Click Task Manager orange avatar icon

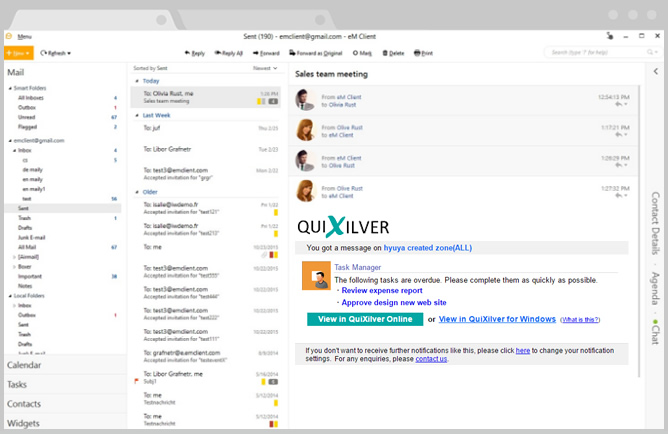pyautogui.click(x=316, y=276)
